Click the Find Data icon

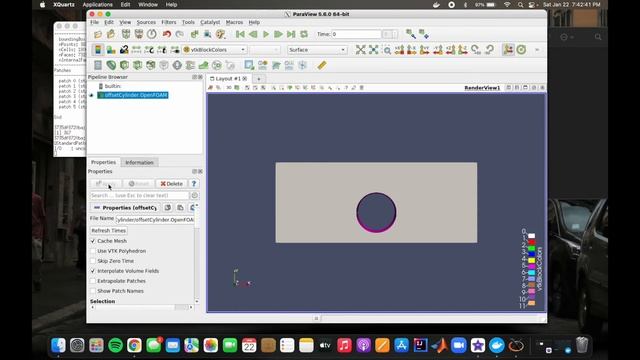[x=207, y=34]
